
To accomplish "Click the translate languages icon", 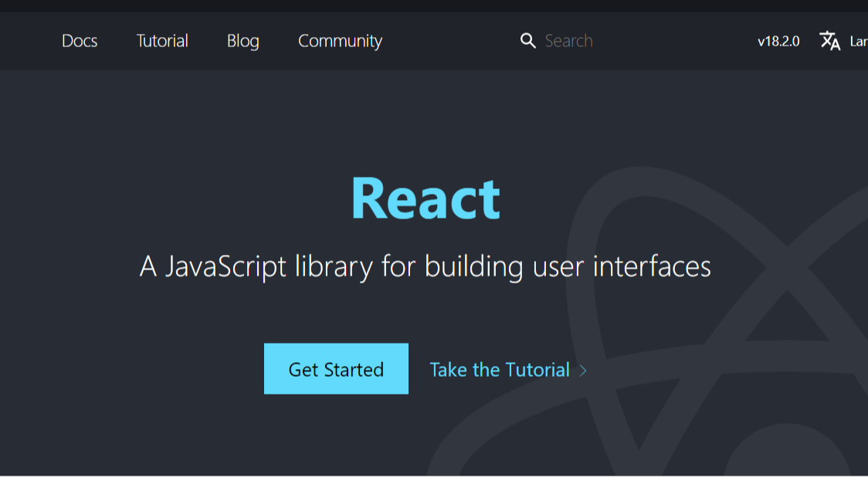I will click(x=830, y=41).
